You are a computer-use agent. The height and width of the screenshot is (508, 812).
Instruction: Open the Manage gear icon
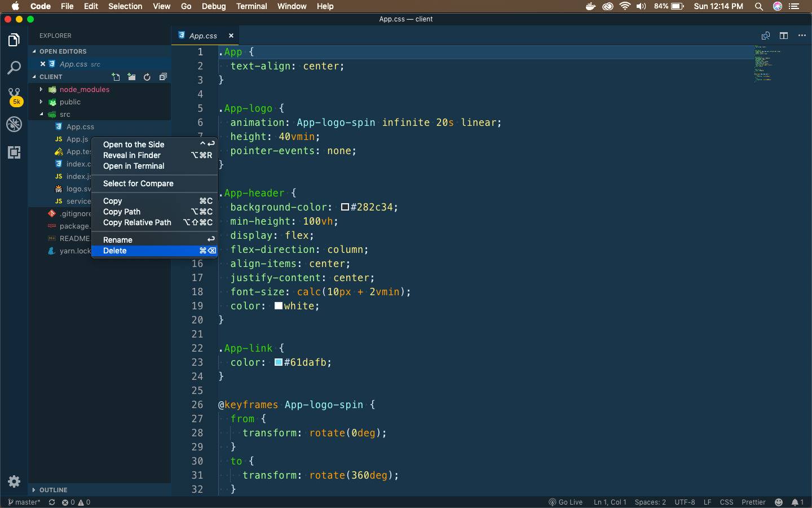[14, 481]
